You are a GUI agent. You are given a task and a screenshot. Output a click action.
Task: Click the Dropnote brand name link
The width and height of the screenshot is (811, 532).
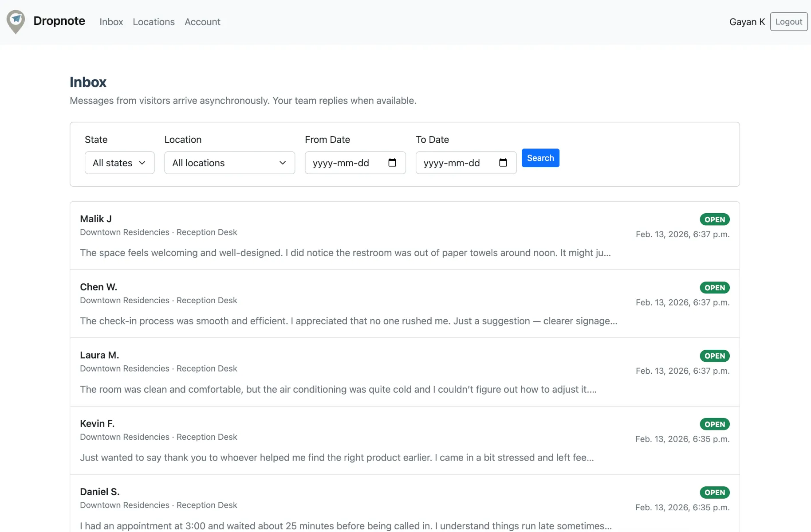tap(59, 21)
